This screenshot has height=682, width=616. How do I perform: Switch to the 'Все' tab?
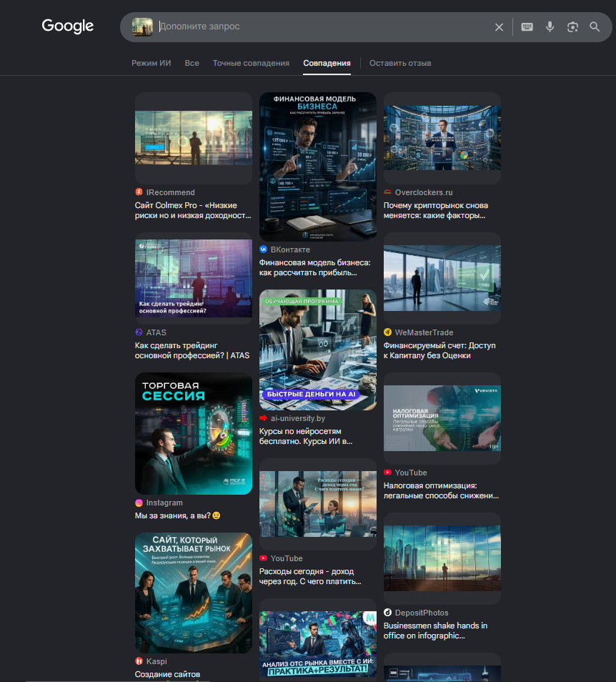point(192,63)
